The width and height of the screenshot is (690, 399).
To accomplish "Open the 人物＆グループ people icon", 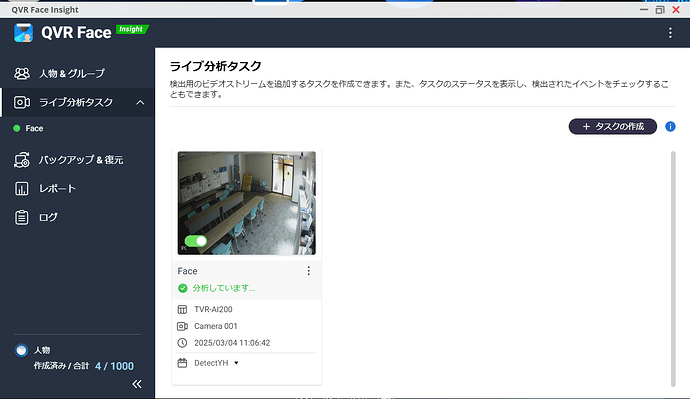I will point(22,73).
